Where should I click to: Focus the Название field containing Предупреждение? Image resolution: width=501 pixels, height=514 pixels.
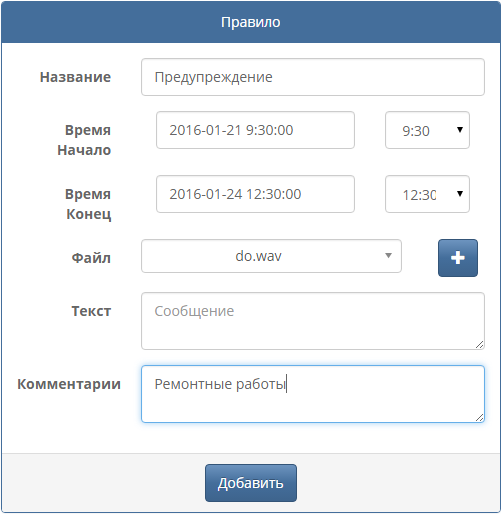tap(313, 77)
